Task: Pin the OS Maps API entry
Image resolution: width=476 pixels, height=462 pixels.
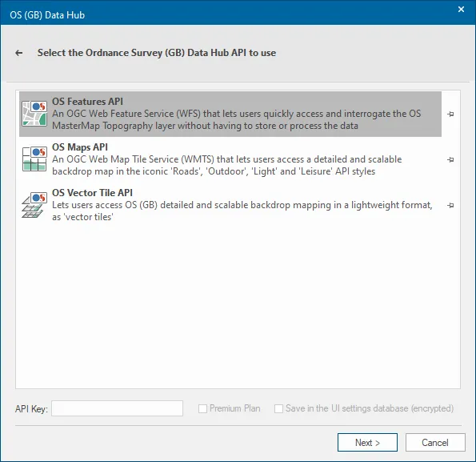Action: click(x=450, y=159)
